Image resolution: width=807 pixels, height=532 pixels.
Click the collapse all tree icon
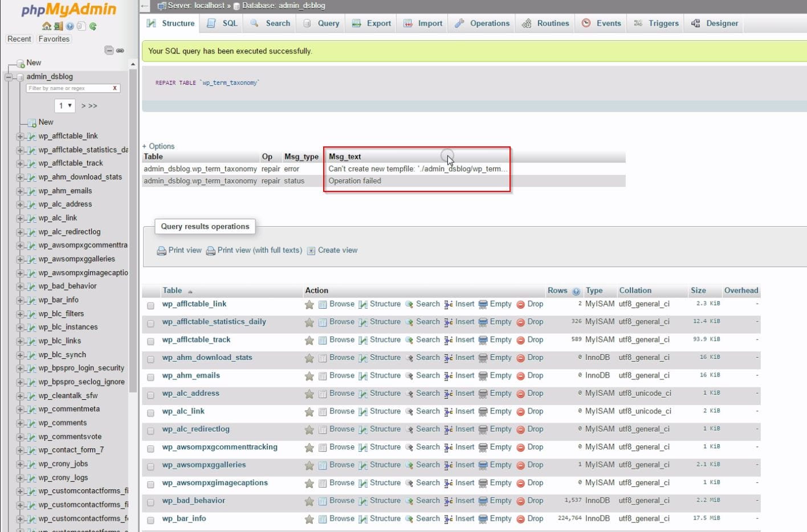click(x=109, y=50)
